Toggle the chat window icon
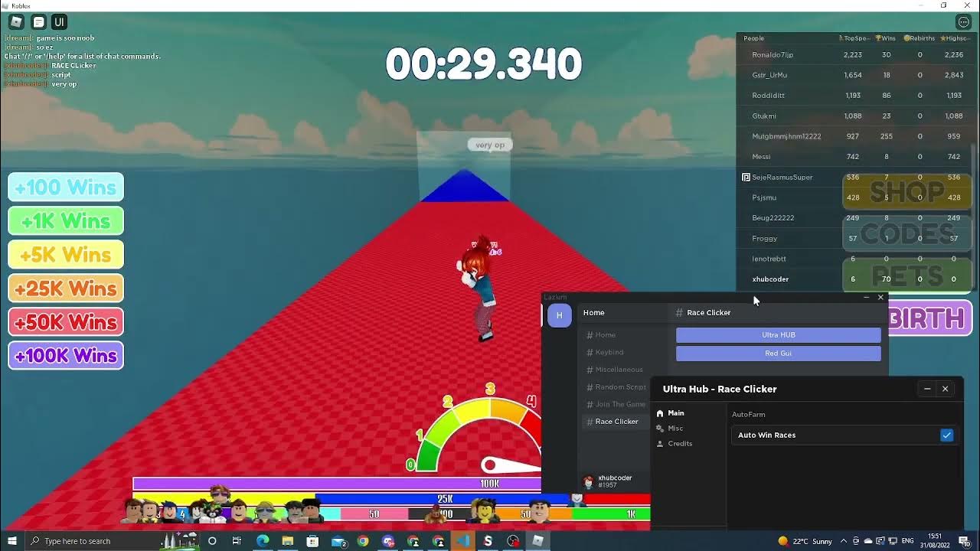Screen dimensions: 980x551 pyautogui.click(x=38, y=22)
